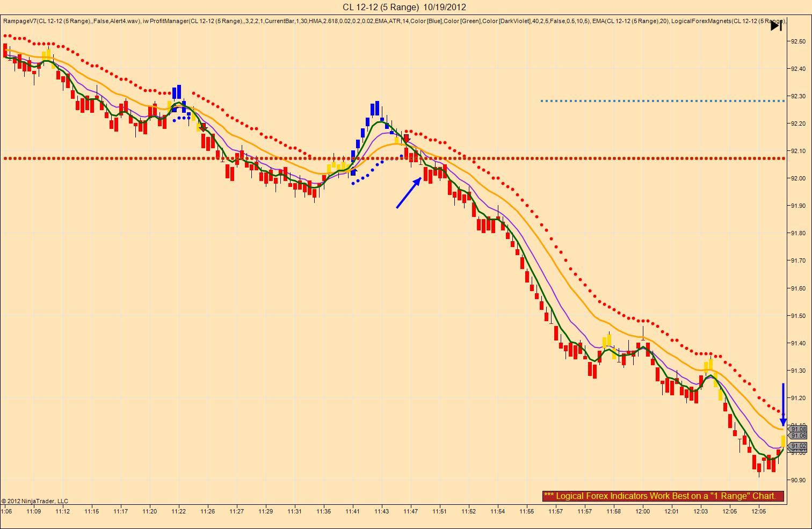Select the 91.02 price marker
812x529 pixels.
798,446
